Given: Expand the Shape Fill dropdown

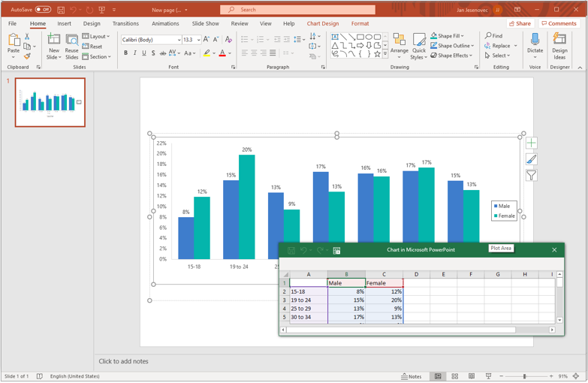Looking at the screenshot, I should click(x=463, y=36).
